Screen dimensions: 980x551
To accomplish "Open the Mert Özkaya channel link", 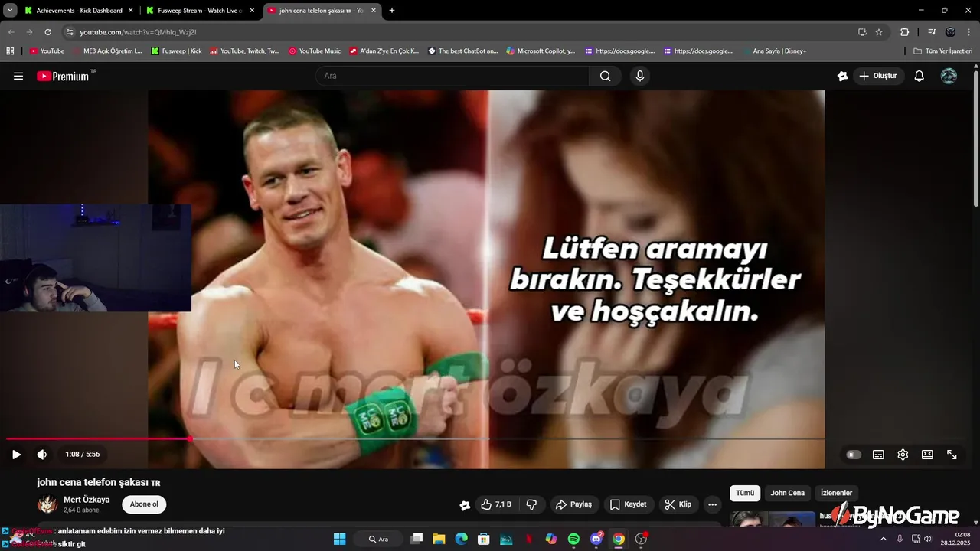I will click(x=87, y=500).
